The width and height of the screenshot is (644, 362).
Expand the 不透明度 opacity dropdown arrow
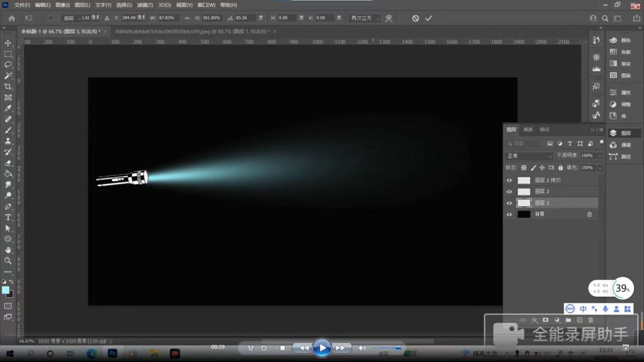pos(599,155)
